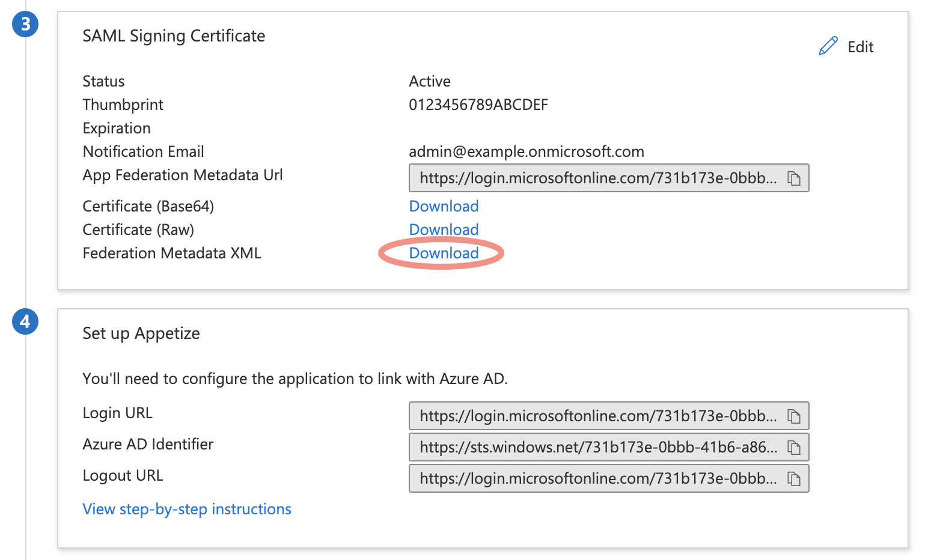
Task: Click the admin@example.onmicrosoft.com notification email
Action: tap(527, 151)
